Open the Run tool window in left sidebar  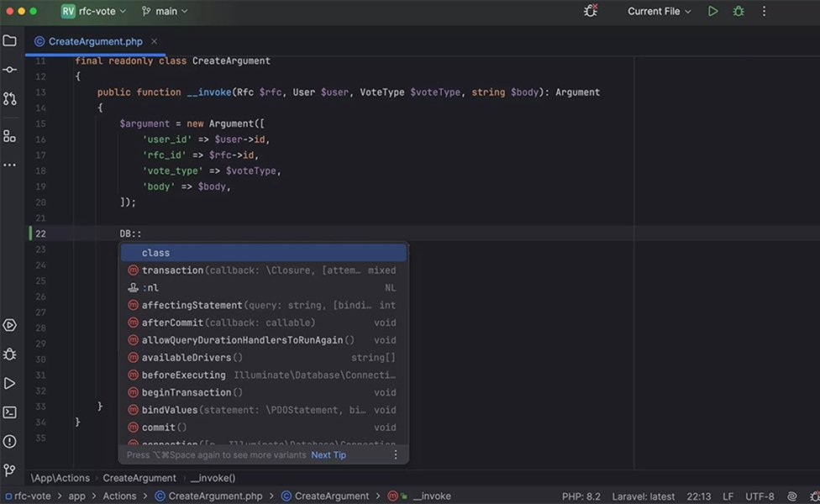pos(9,383)
